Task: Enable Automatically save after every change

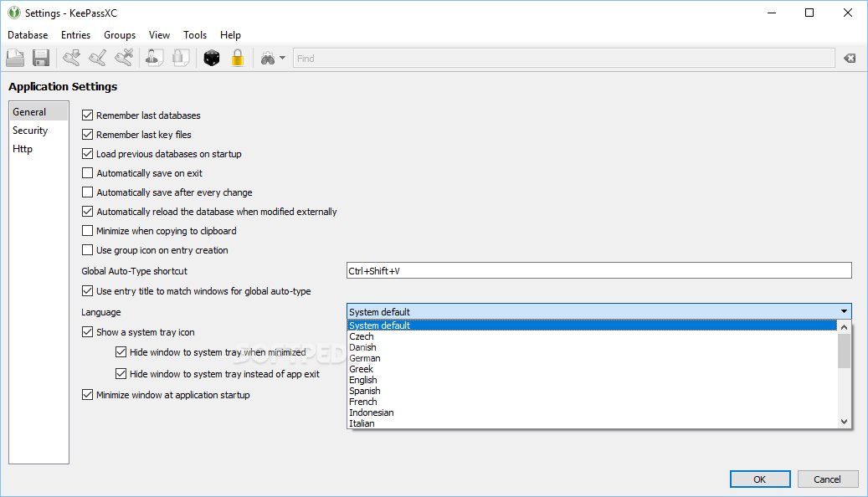Action: coord(87,192)
